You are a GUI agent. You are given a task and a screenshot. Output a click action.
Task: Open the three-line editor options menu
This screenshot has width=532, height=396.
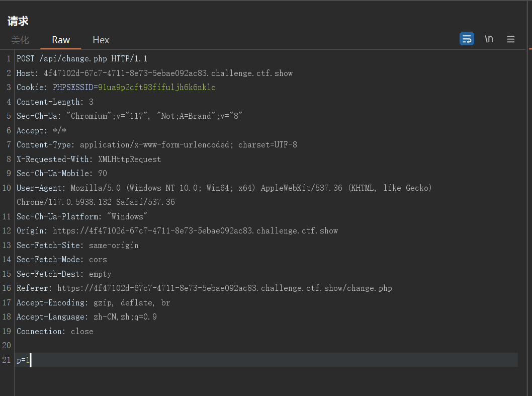510,39
